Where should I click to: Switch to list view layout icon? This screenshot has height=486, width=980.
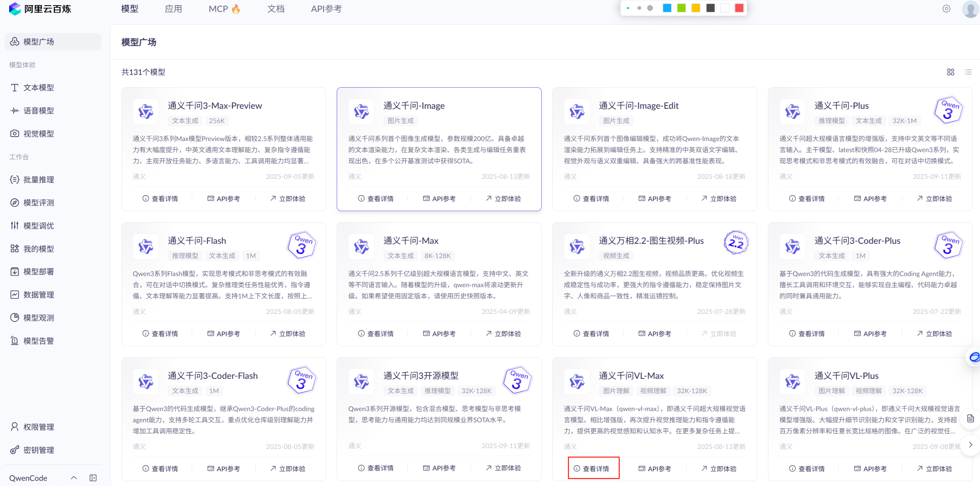968,72
